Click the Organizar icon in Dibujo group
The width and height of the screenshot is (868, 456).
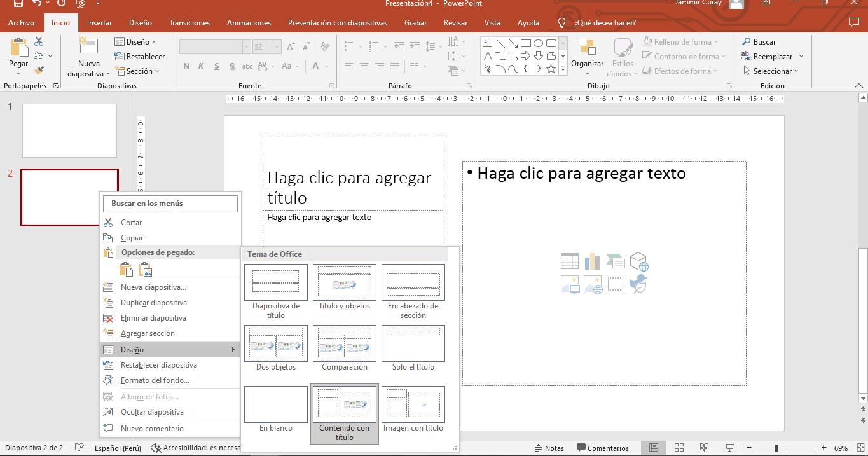click(587, 49)
